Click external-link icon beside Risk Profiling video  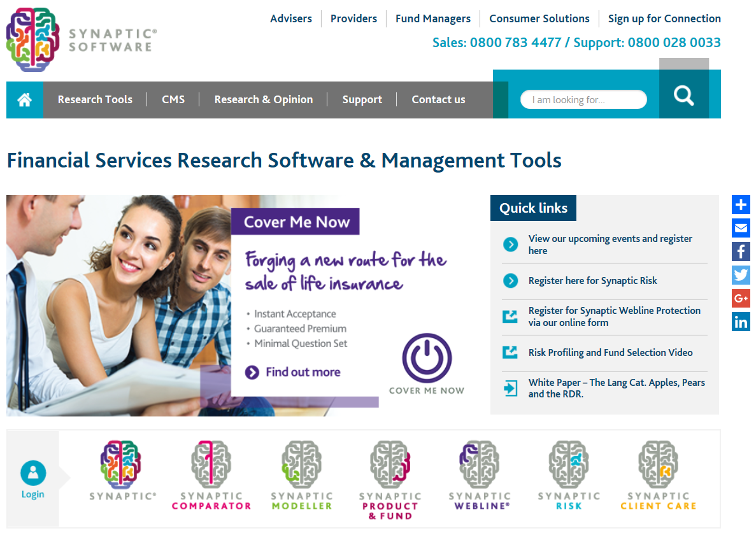[510, 352]
